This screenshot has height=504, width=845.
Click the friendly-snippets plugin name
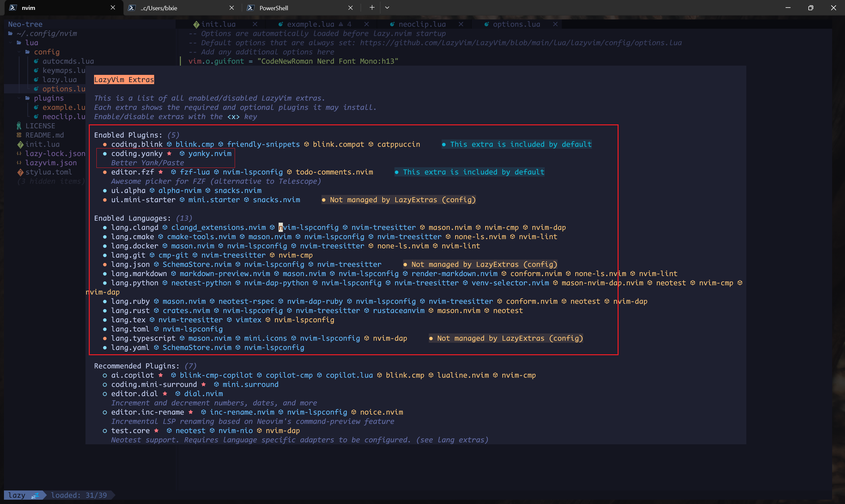tap(263, 144)
